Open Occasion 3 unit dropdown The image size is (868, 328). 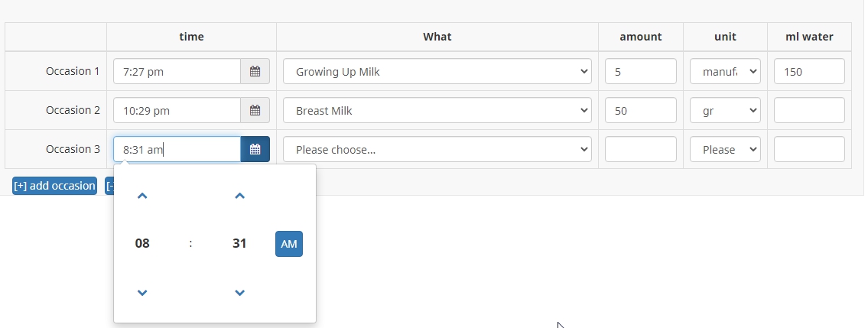[725, 150]
